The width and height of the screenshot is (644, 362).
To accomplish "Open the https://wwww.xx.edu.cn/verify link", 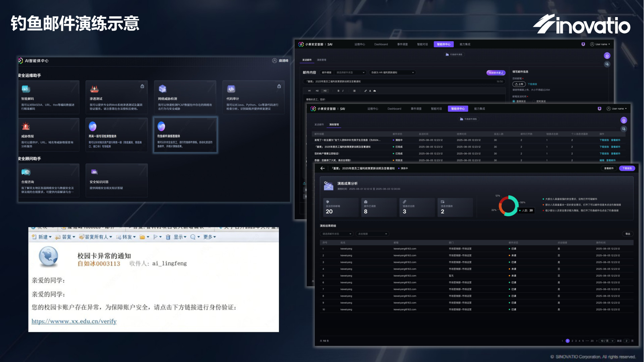I will pyautogui.click(x=74, y=321).
